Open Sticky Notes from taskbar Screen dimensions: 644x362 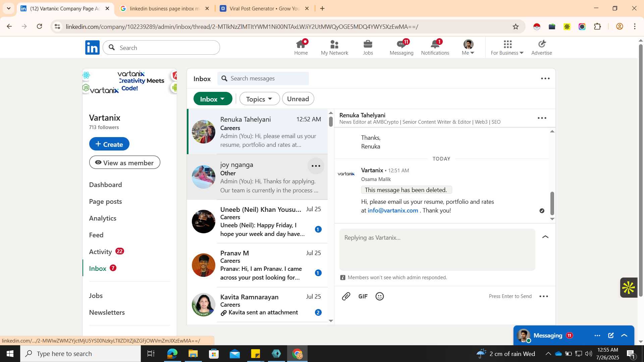point(256,354)
